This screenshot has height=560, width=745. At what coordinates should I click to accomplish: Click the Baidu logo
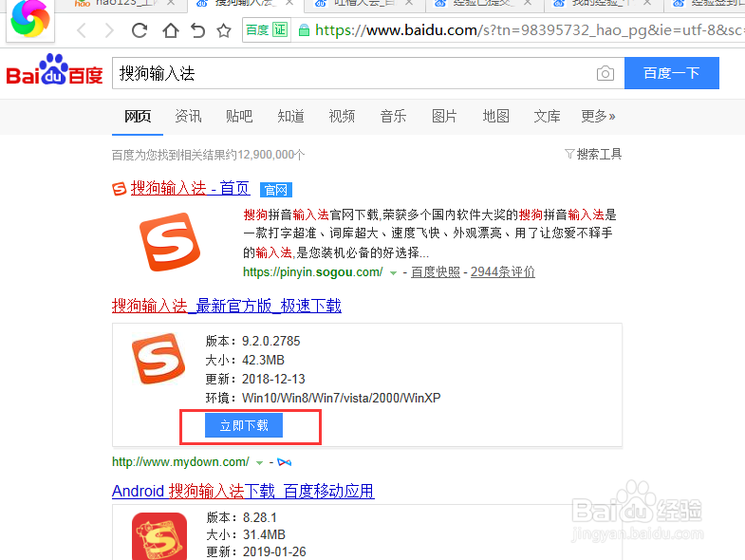(54, 70)
